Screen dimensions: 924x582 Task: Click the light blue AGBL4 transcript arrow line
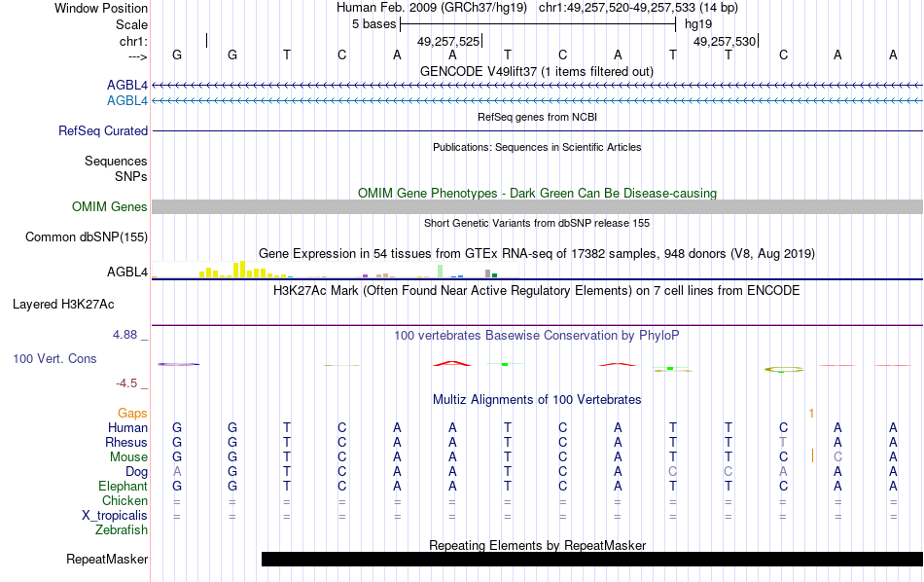click(537, 101)
